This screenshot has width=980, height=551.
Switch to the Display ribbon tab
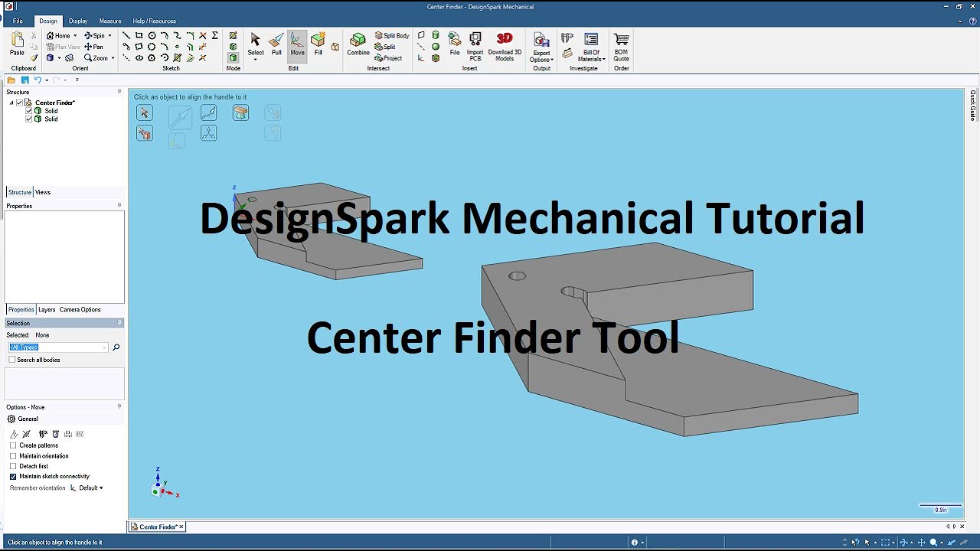click(78, 21)
